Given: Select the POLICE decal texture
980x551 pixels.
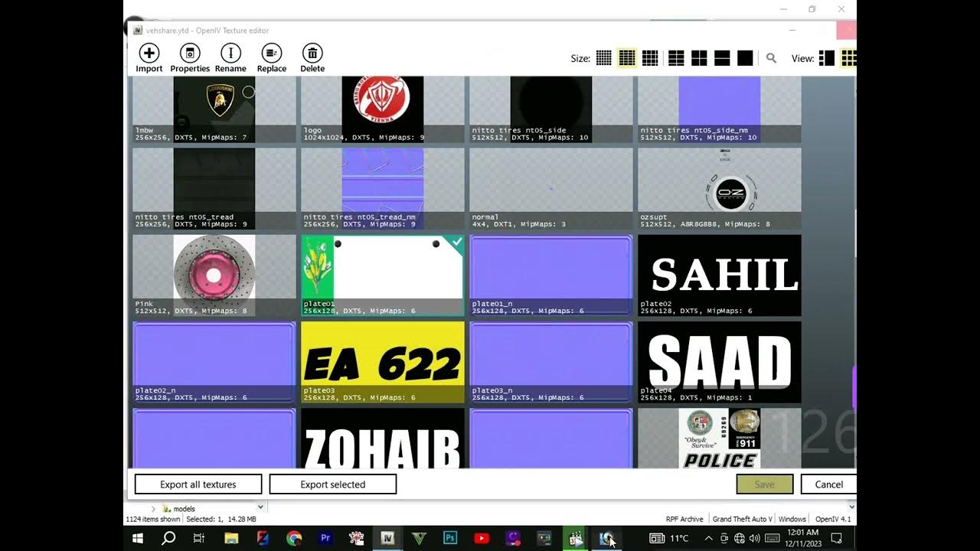Looking at the screenshot, I should tap(720, 439).
